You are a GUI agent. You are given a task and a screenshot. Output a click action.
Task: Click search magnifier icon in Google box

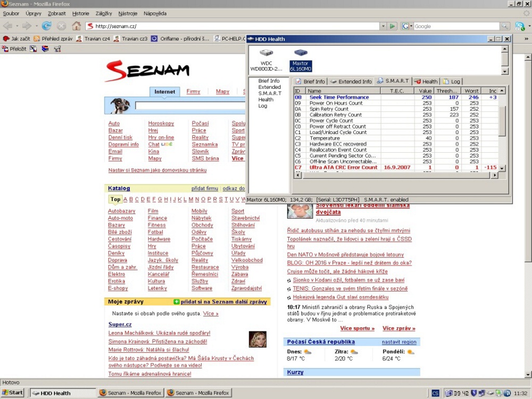tap(505, 26)
